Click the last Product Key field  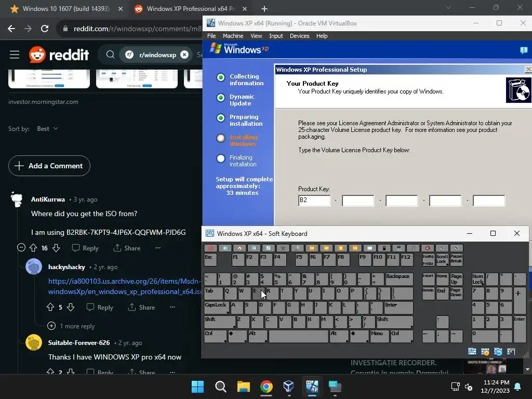489,201
